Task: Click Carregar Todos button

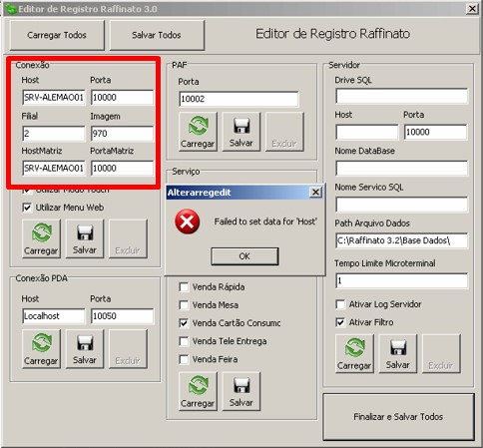Action: point(57,35)
